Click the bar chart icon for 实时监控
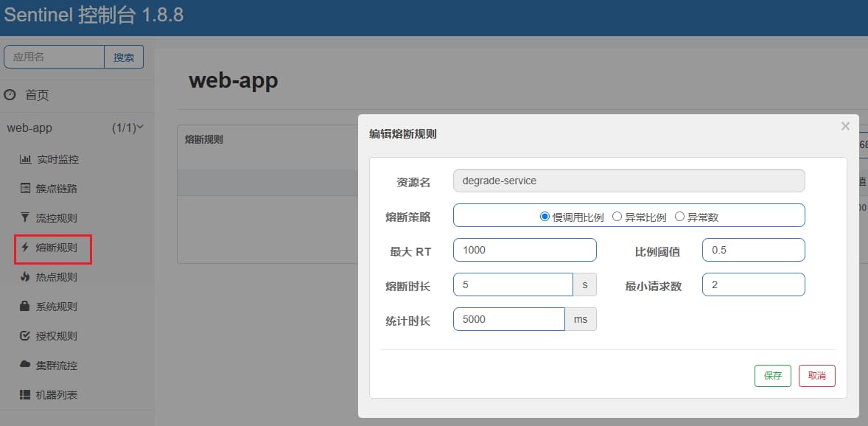Viewport: 868px width, 426px height. (26, 159)
